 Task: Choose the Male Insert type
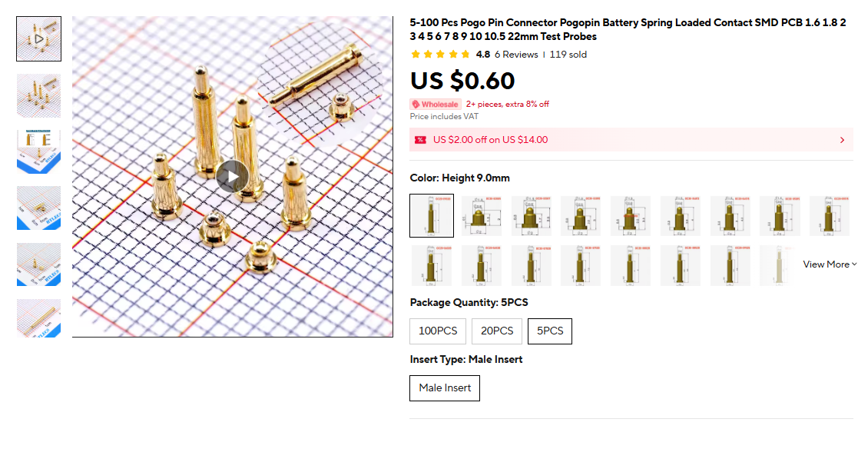click(445, 388)
